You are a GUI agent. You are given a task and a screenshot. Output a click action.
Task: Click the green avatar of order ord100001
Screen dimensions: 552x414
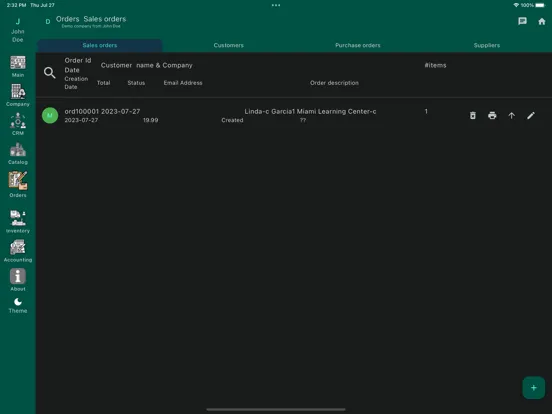point(50,115)
